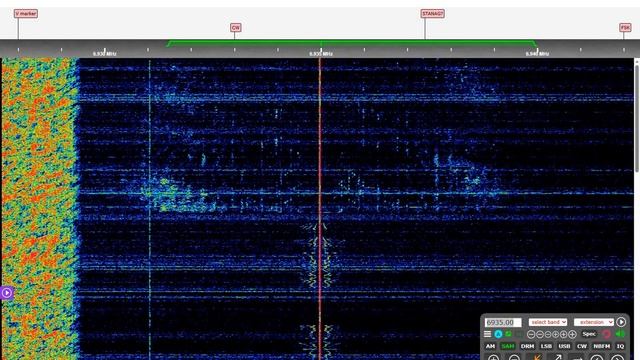Viewport: 640px width, 360px height.
Task: Select CW demodulation mode
Action: coord(582,346)
